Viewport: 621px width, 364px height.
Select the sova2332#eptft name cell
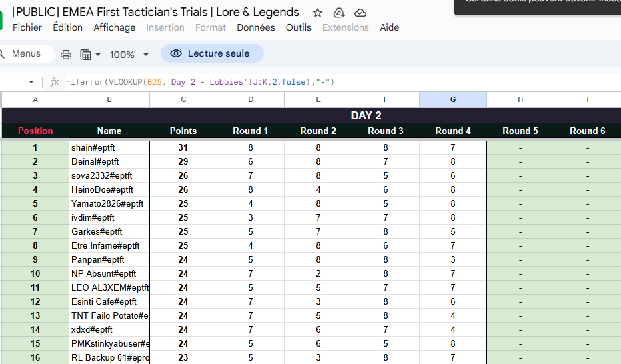tap(109, 175)
